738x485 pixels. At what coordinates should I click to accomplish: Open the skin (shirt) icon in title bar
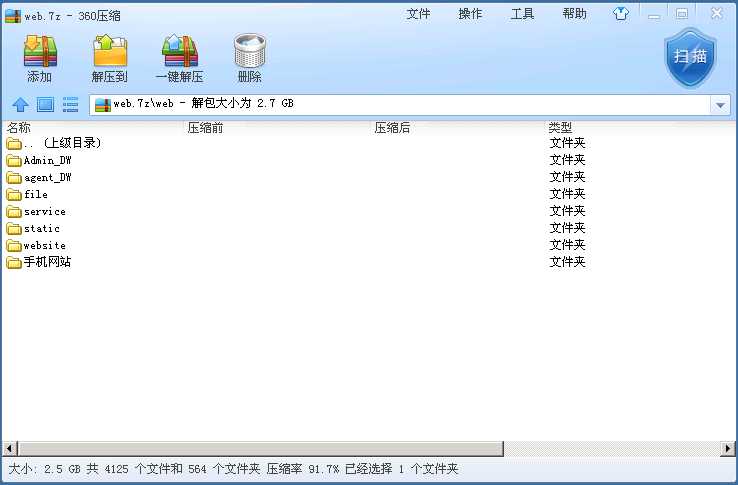click(621, 14)
